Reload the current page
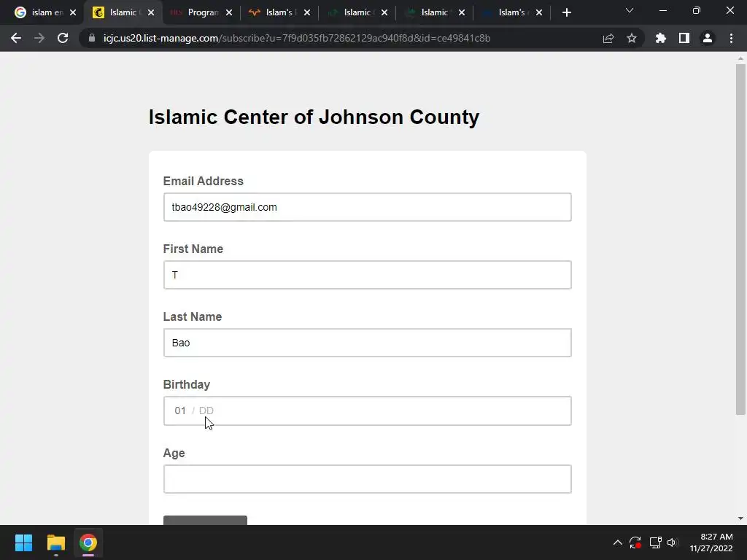Image resolution: width=747 pixels, height=560 pixels. (x=63, y=38)
